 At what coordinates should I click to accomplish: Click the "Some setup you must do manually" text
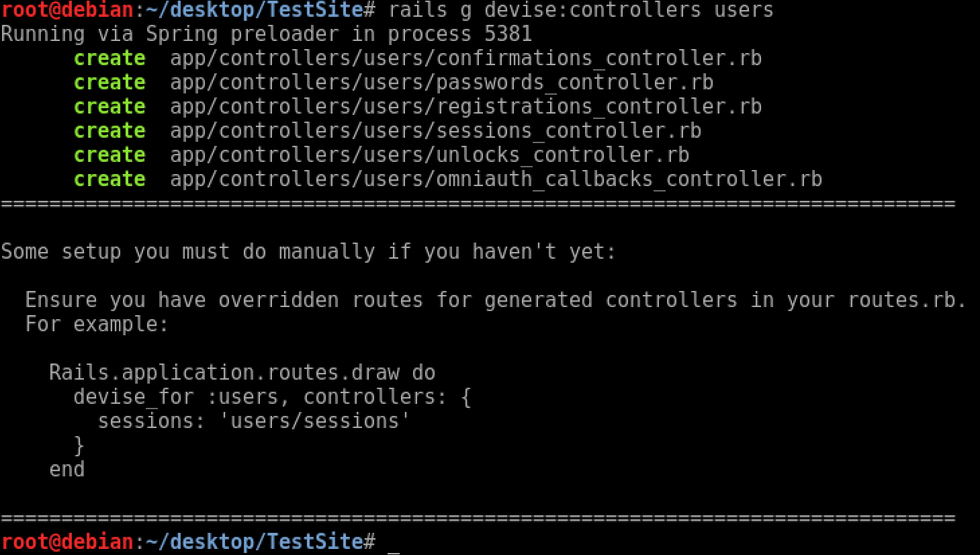pos(308,252)
